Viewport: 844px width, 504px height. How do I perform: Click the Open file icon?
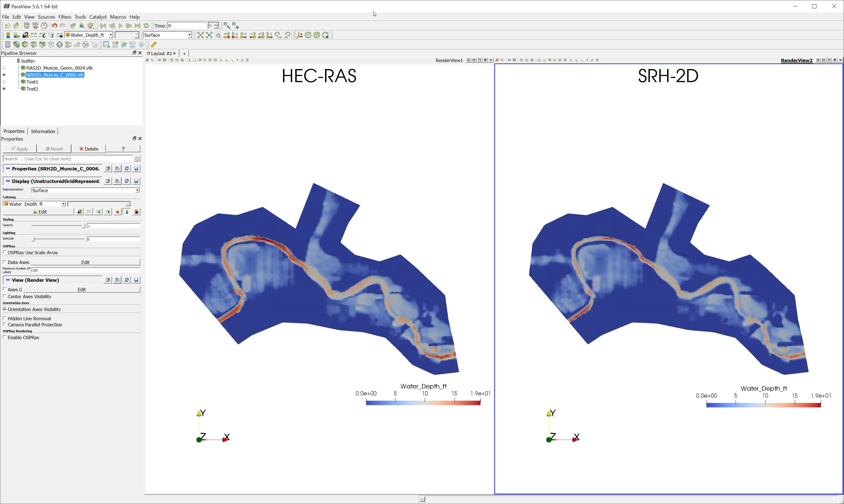click(8, 26)
